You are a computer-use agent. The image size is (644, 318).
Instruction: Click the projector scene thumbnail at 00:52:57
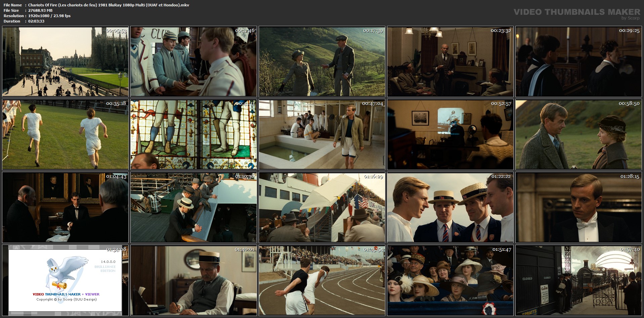[450, 135]
